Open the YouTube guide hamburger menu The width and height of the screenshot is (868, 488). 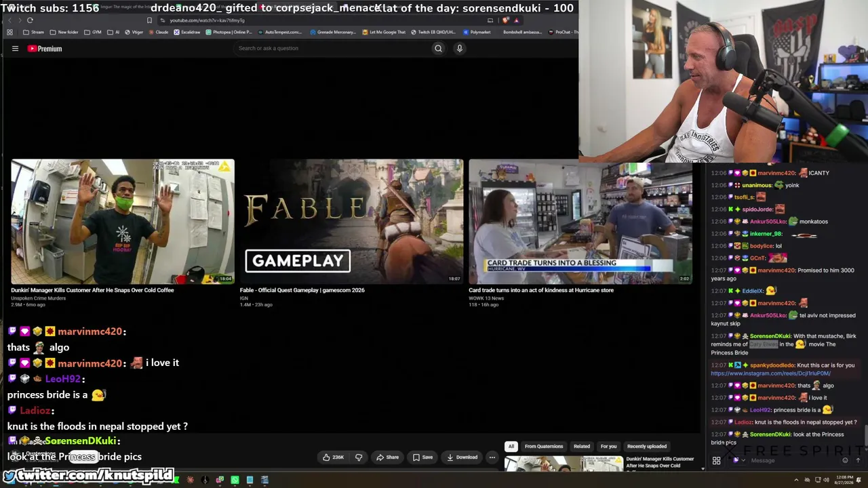point(15,49)
